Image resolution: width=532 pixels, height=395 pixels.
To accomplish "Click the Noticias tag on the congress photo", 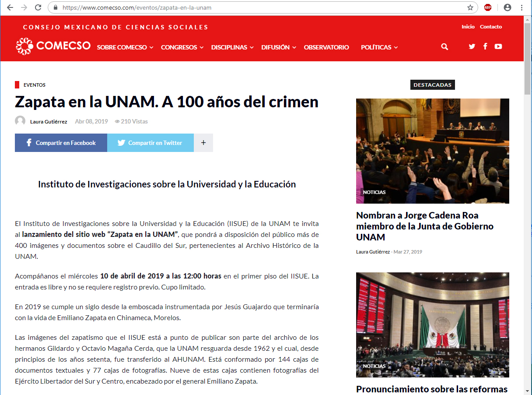I will 374,366.
